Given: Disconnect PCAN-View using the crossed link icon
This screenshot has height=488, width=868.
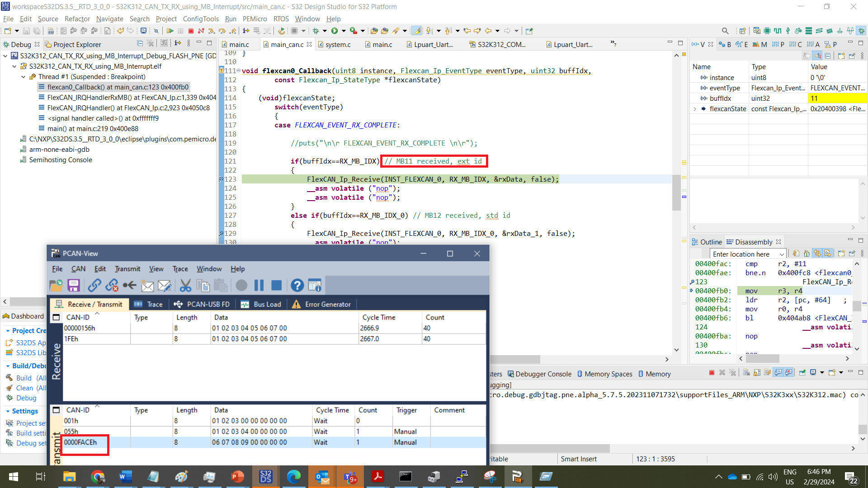Looking at the screenshot, I should (x=112, y=285).
